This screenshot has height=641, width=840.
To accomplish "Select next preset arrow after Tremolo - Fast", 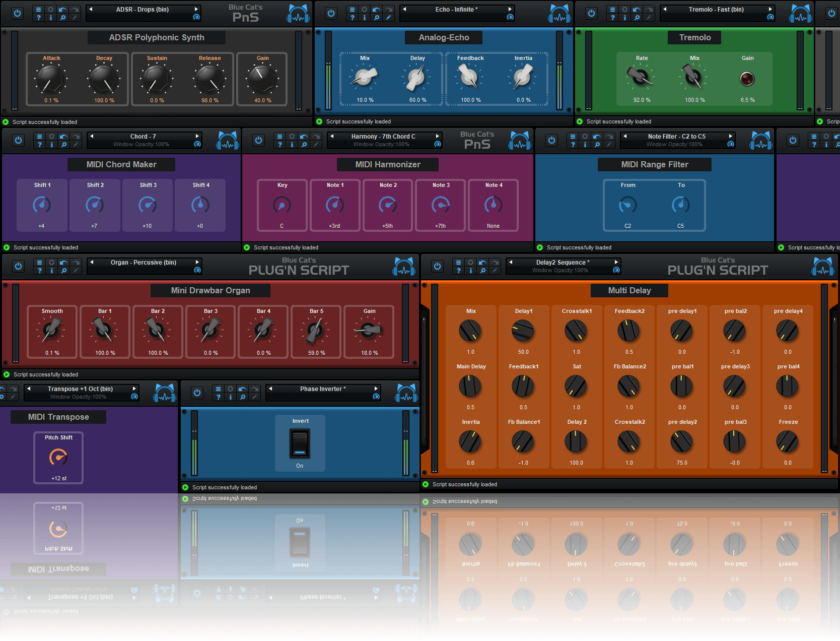I will pyautogui.click(x=770, y=9).
